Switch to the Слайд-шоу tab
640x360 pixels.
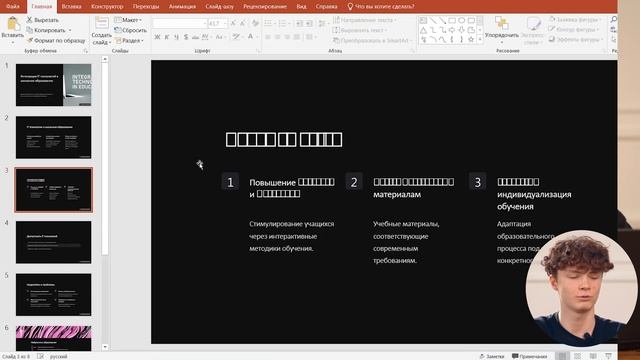click(x=220, y=7)
